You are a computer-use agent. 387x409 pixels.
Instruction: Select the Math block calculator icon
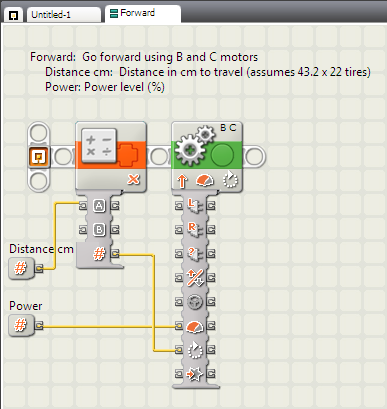[99, 145]
